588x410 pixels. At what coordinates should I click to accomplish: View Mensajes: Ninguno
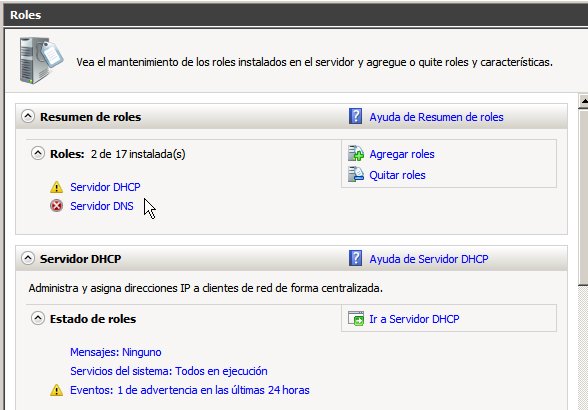[116, 352]
